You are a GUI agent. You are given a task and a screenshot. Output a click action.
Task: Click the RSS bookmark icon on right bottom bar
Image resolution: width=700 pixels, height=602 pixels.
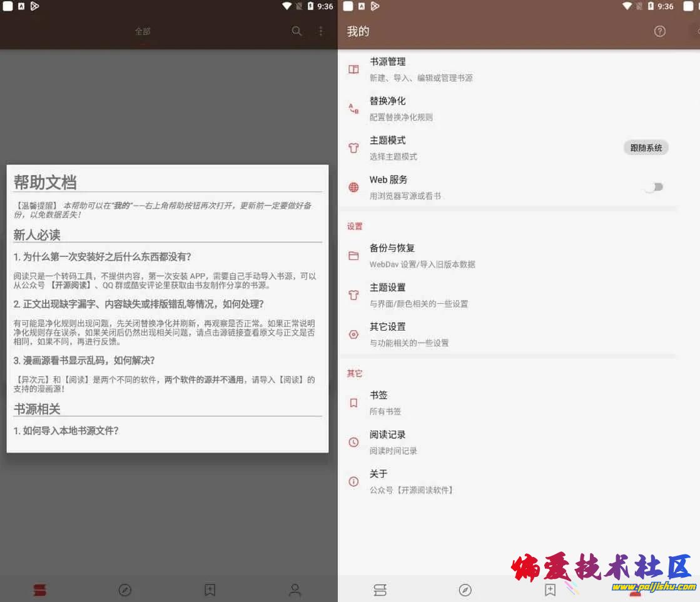[x=550, y=589]
